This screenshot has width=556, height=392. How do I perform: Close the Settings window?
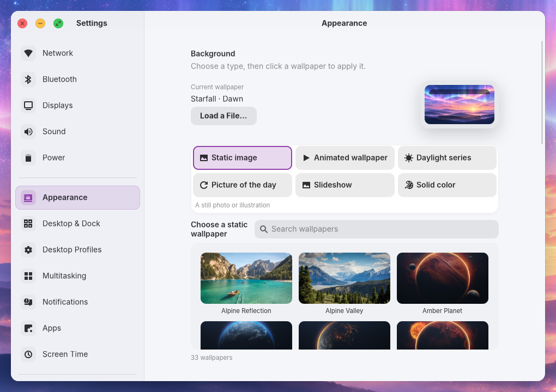22,23
